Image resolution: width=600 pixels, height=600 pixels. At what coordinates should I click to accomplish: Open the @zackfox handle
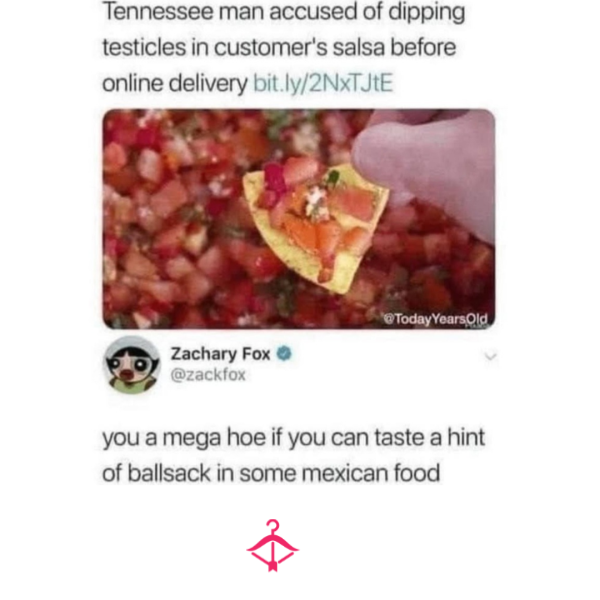coord(208,375)
